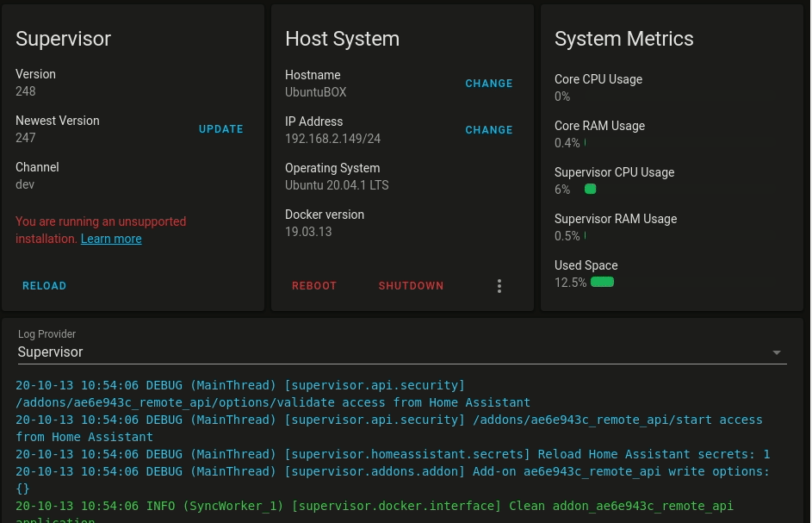
Task: Change the IP Address setting
Action: 489,130
